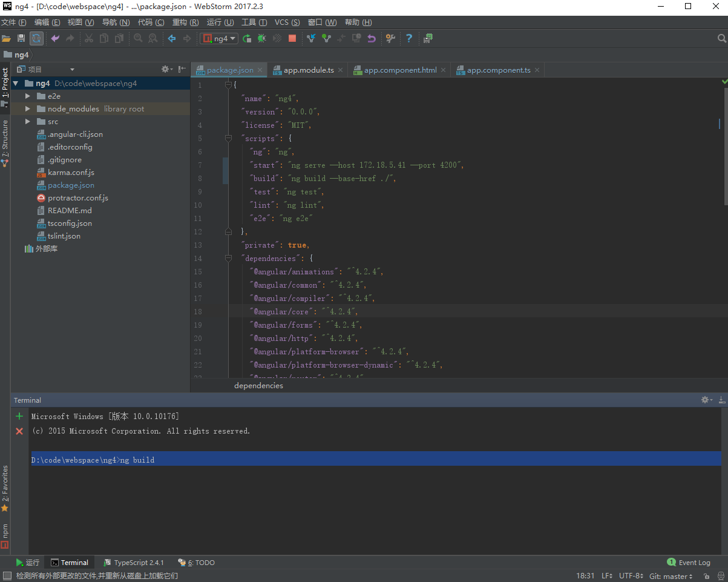Add new terminal session plus
728x582 pixels.
click(19, 416)
